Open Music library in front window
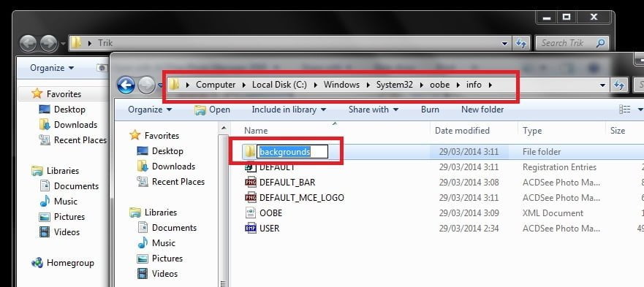The width and height of the screenshot is (644, 287). coord(156,243)
